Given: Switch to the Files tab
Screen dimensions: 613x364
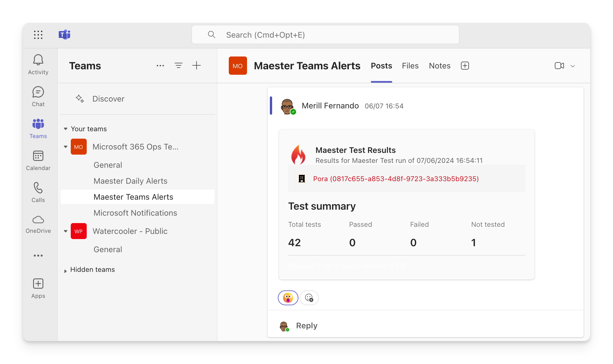Looking at the screenshot, I should (x=410, y=66).
